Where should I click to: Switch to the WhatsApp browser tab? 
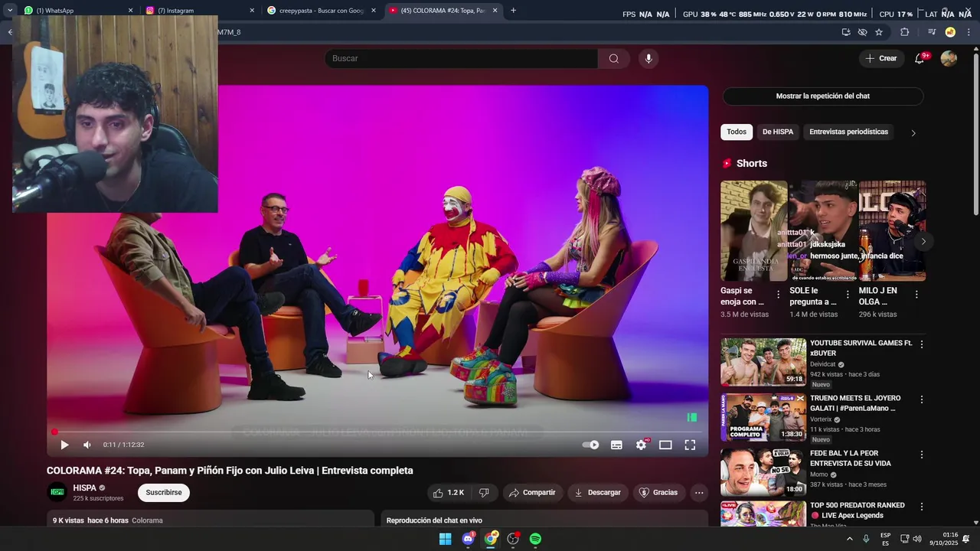point(77,11)
